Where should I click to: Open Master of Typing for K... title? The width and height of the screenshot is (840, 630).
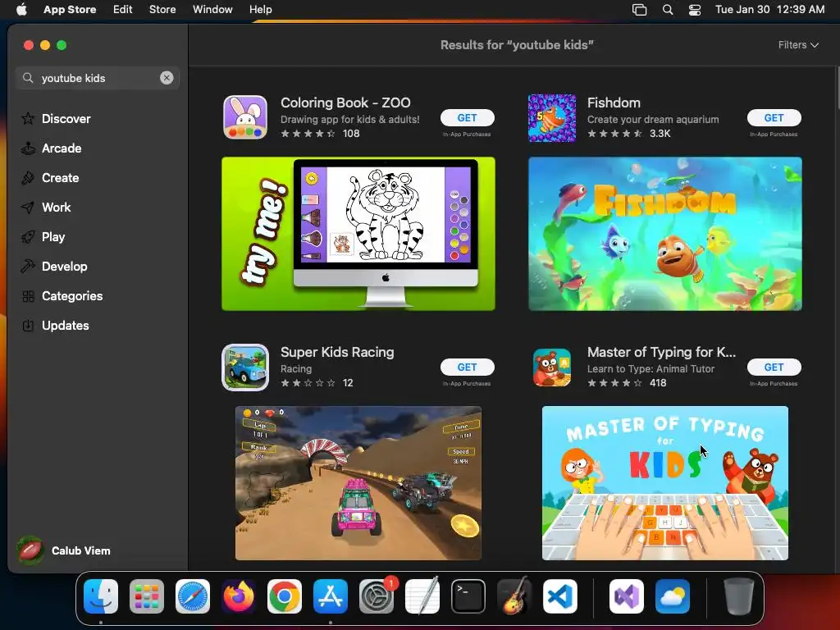click(x=662, y=352)
